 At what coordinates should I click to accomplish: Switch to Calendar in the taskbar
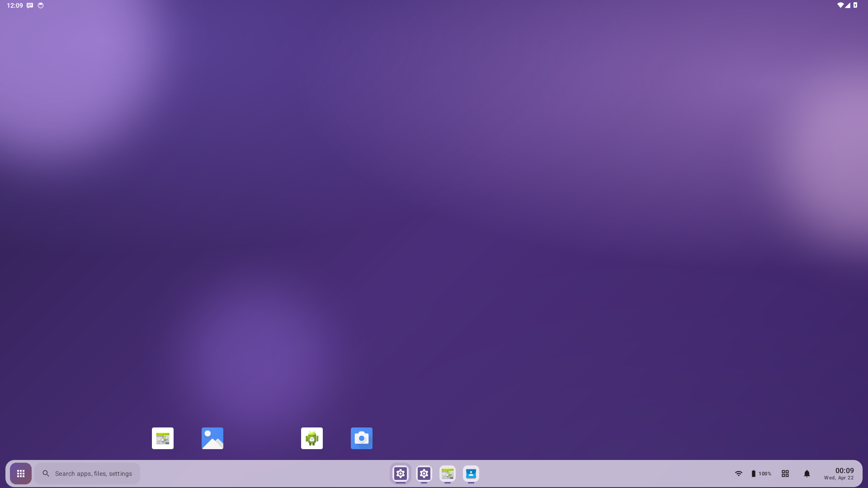[x=448, y=474]
